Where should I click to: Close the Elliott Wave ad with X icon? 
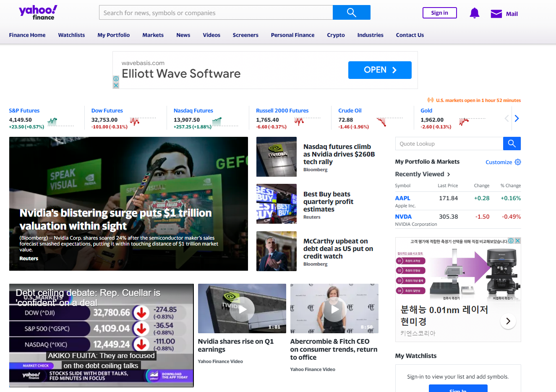116,85
